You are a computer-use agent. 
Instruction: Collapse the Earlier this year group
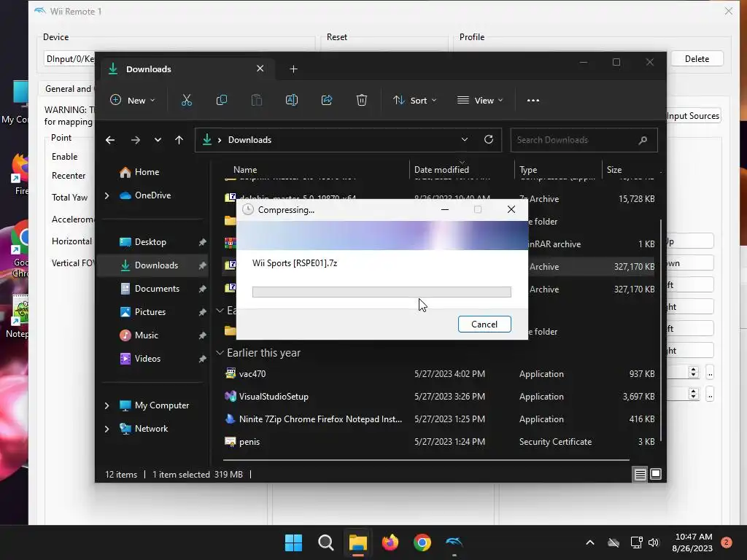pyautogui.click(x=220, y=353)
